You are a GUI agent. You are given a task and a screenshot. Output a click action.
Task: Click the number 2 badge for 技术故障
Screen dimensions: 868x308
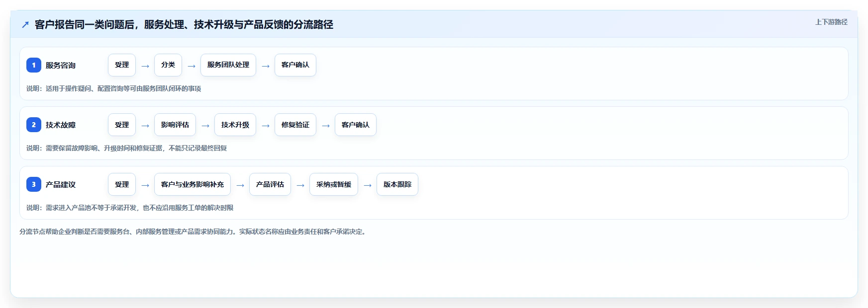pos(34,125)
